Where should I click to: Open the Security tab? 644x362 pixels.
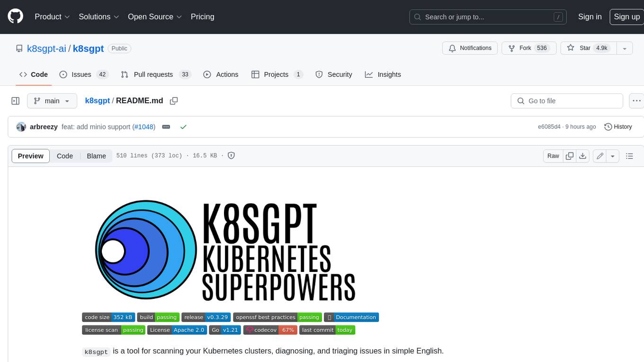tap(334, 74)
